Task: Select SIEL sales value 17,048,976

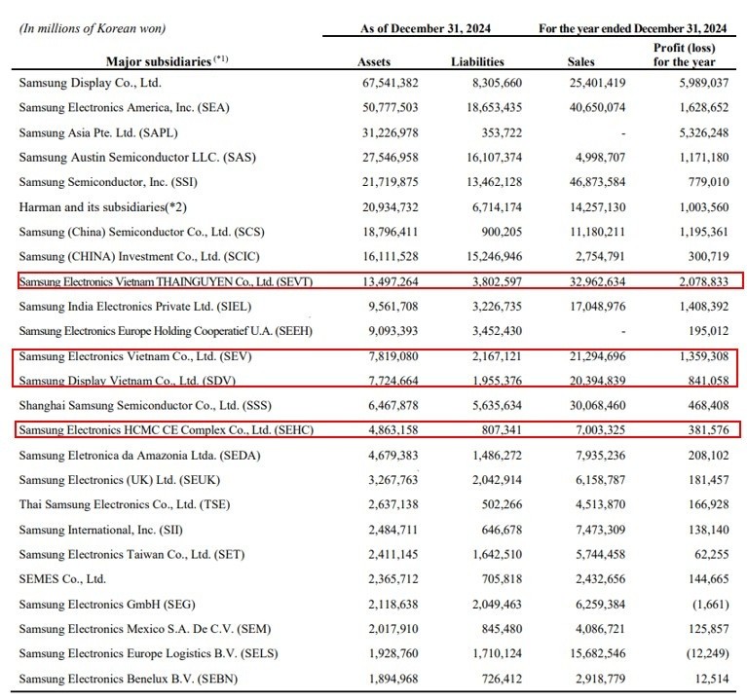Action: 597,307
